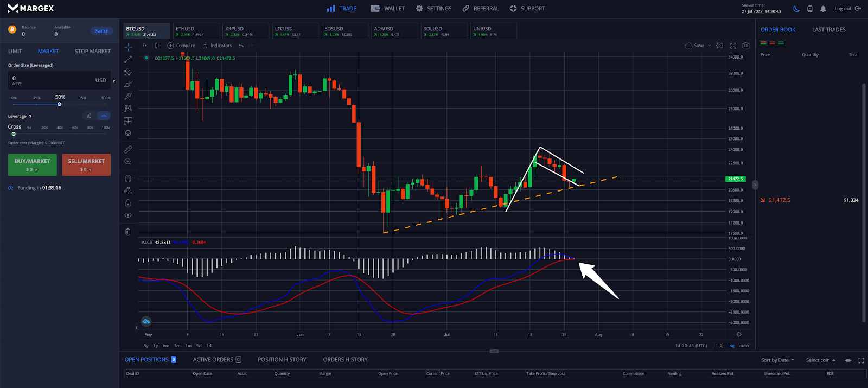
Task: Open the Select coin dropdown
Action: pos(820,360)
